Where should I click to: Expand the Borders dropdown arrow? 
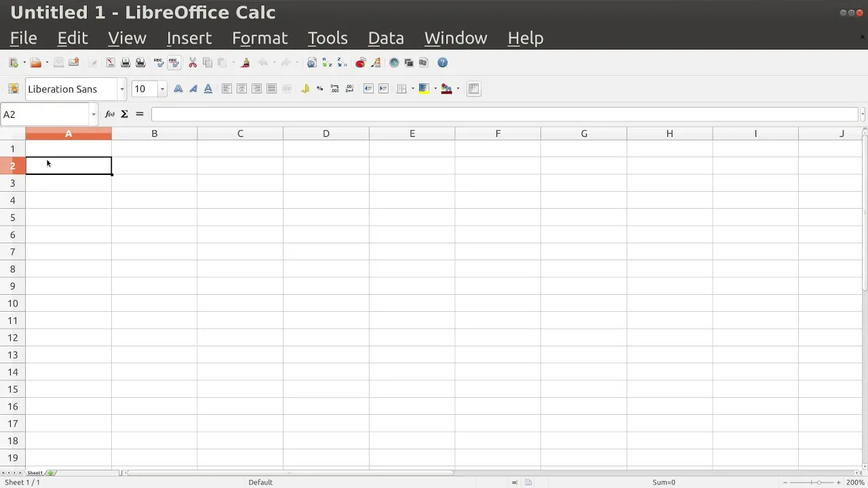(412, 89)
